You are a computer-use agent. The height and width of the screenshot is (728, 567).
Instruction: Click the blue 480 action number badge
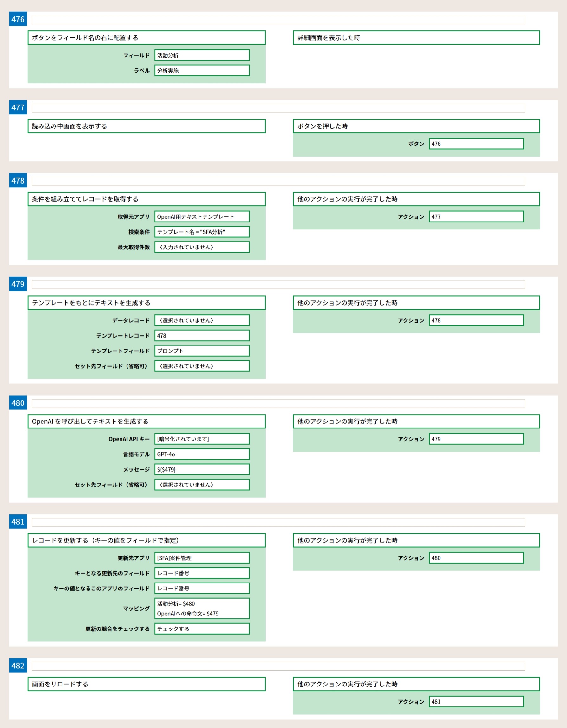(x=18, y=403)
